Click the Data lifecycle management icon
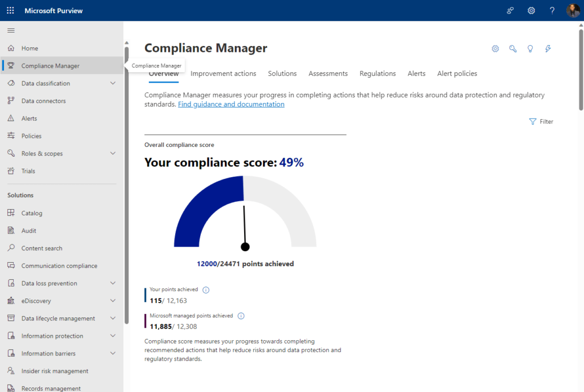Image resolution: width=584 pixels, height=392 pixels. 11,318
